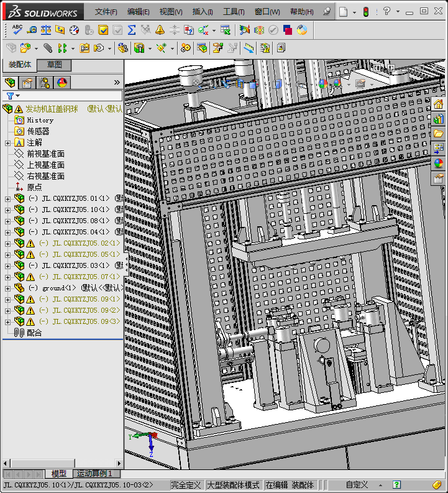
Task: Toggle 大型装配体模式 in status bar
Action: (x=233, y=485)
